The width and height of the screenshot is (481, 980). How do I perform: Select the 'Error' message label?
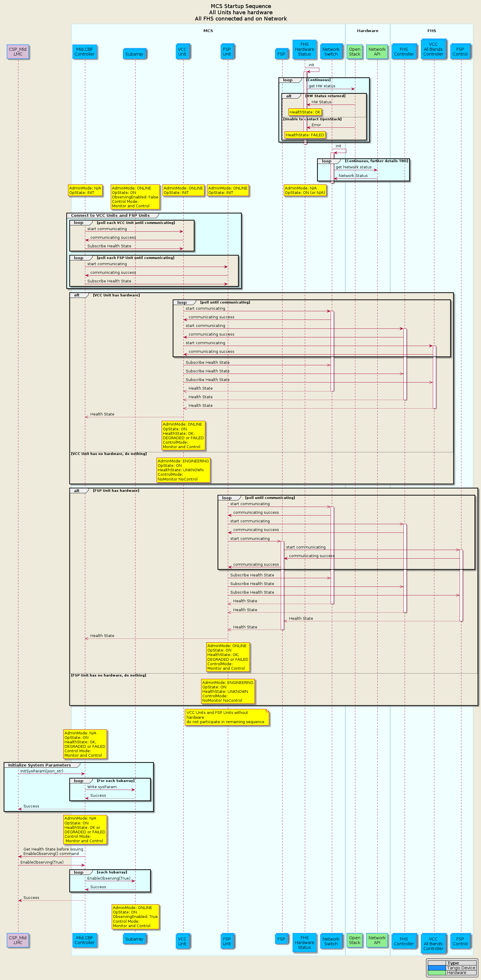[316, 125]
